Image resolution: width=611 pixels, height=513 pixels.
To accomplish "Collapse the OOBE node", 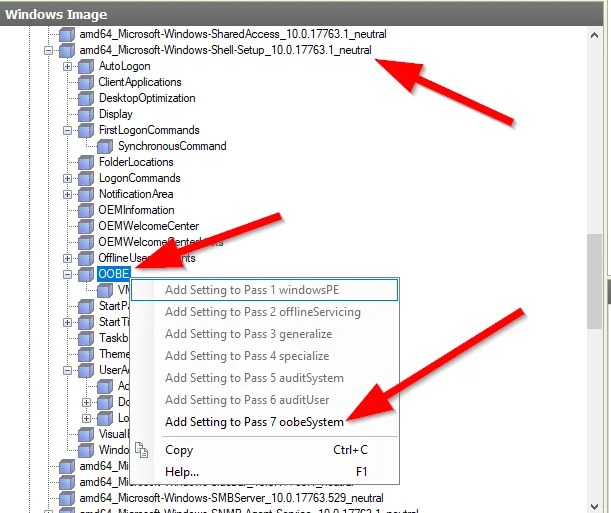I will [x=67, y=274].
